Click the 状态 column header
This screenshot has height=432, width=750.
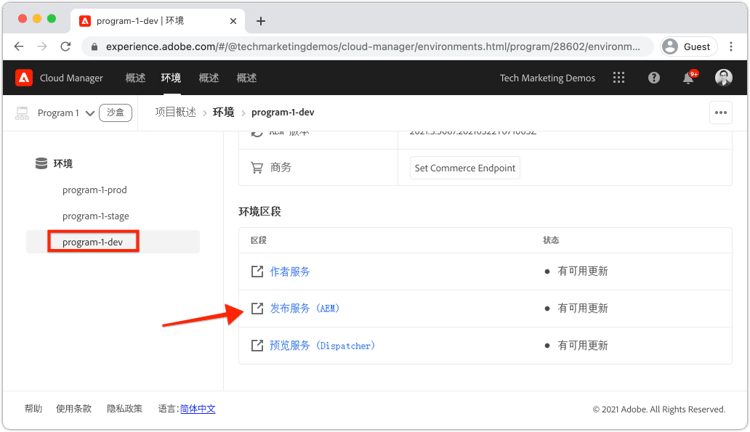click(x=551, y=240)
